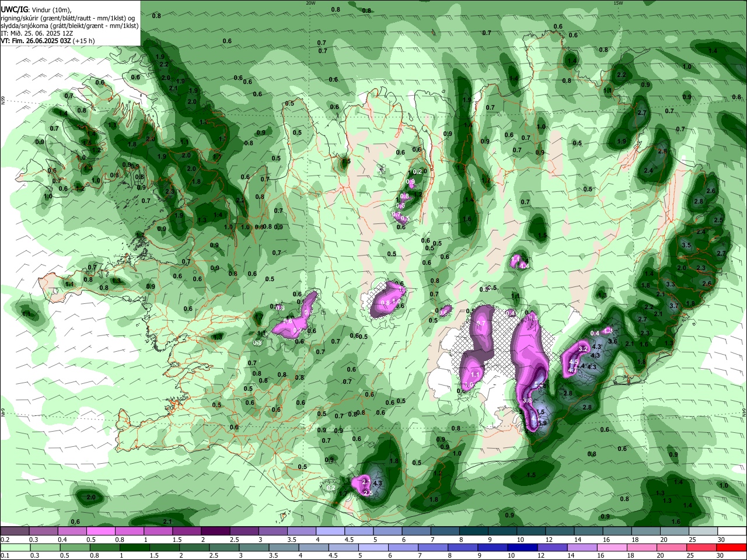Click medium blue 8 swatch in lower legend row

click(462, 547)
